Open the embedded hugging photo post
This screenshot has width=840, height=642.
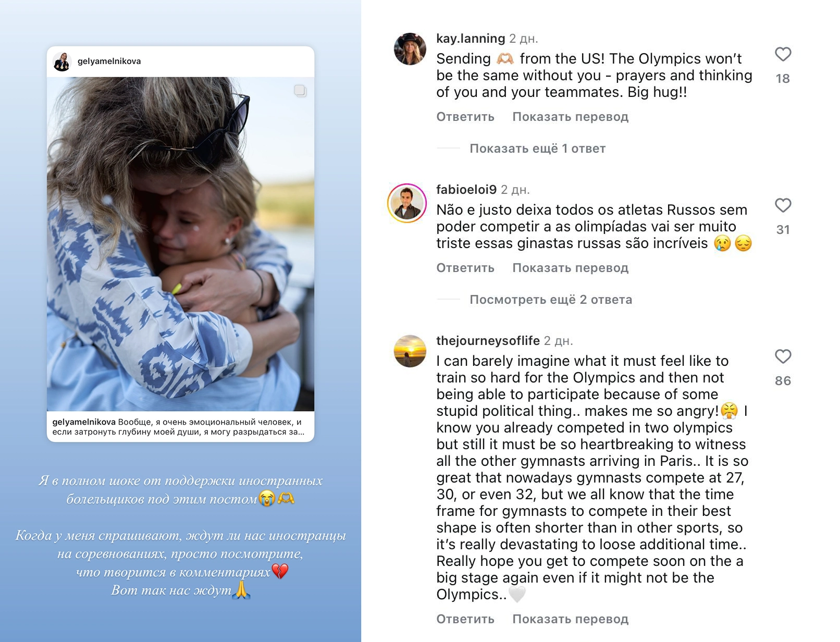coord(180,244)
